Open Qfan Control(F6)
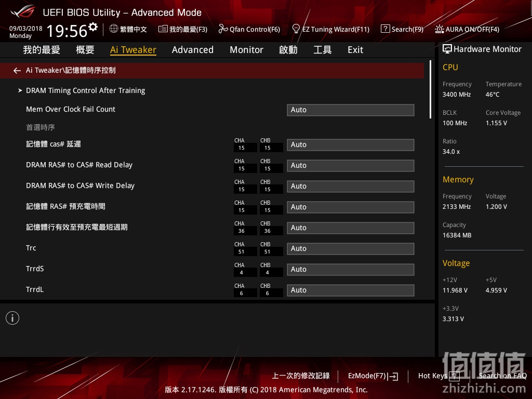This screenshot has width=532, height=399. (249, 29)
